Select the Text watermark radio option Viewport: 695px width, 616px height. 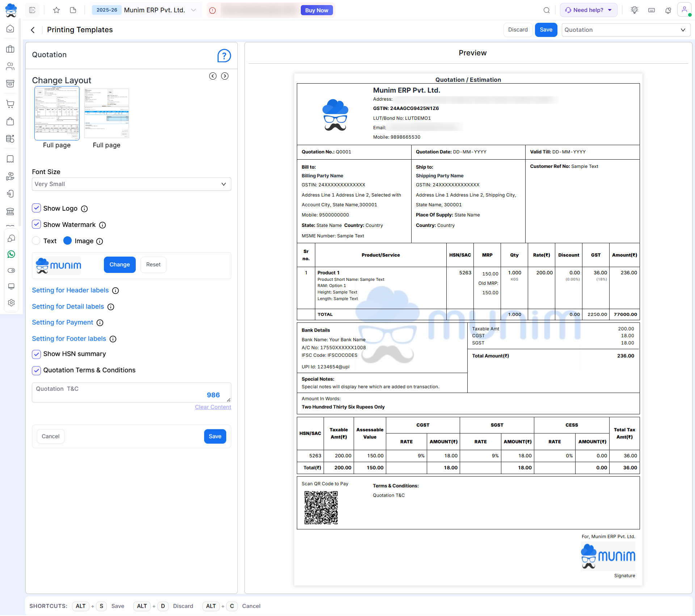(36, 241)
